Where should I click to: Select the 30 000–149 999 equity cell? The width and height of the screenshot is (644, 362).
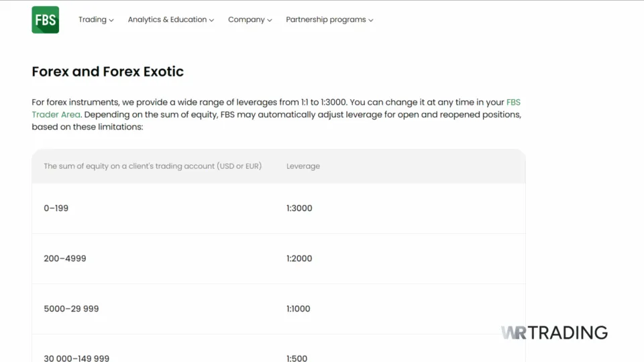click(76, 358)
